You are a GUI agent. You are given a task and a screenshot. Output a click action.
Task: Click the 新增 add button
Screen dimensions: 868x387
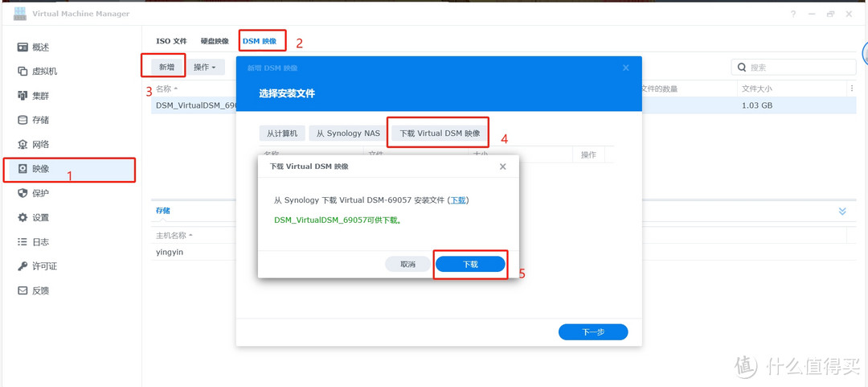(x=166, y=67)
